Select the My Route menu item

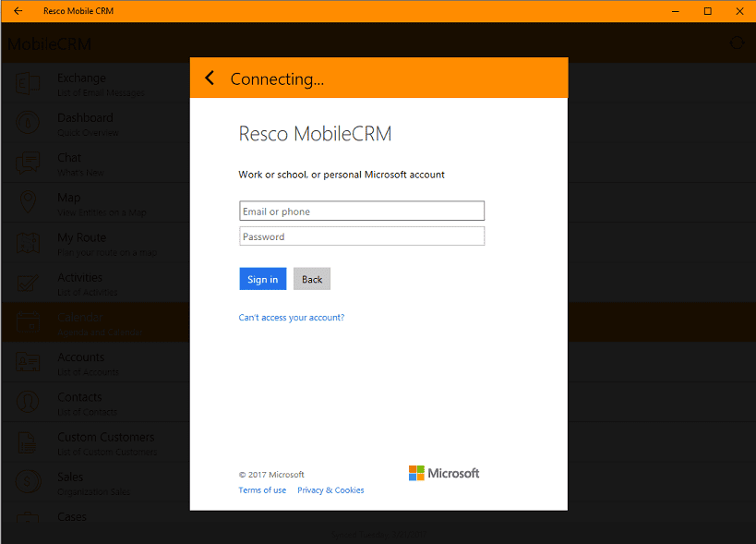point(96,243)
